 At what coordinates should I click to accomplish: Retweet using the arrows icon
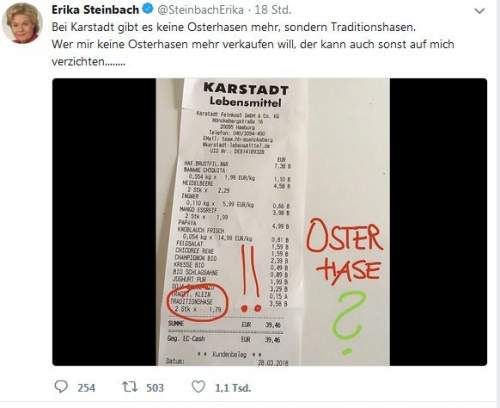tap(129, 387)
